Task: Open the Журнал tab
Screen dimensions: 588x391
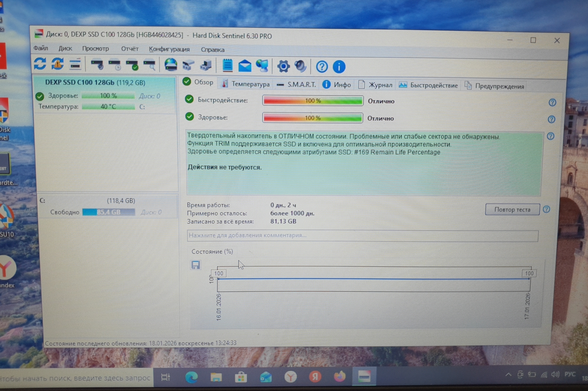Action: click(375, 85)
